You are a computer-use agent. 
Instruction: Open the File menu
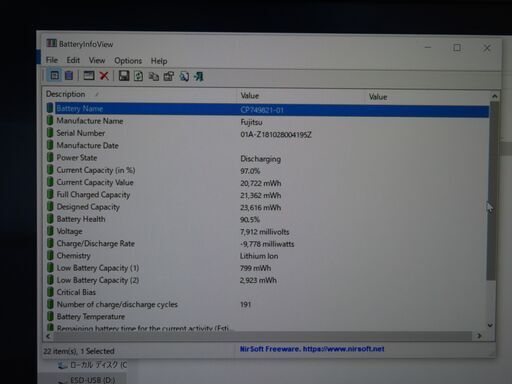52,60
